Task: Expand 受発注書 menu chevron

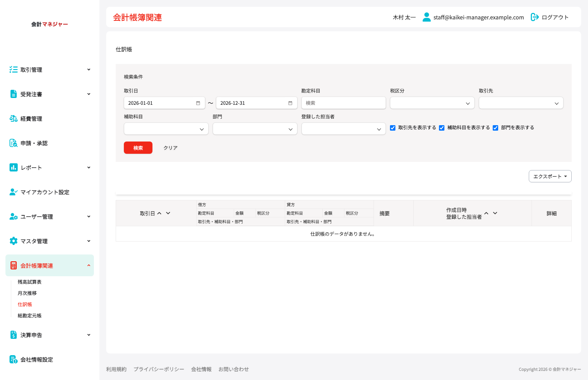Action: click(89, 94)
